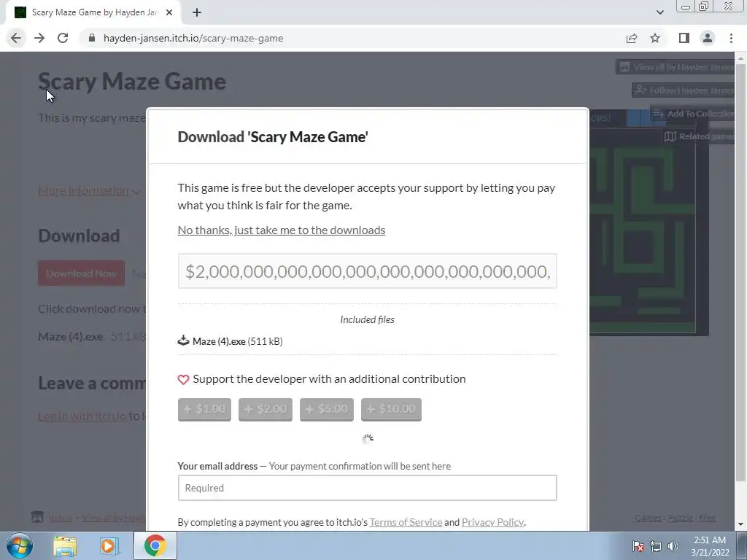Open a new tab with plus icon
Viewport: 747px width, 560px height.
coord(197,12)
